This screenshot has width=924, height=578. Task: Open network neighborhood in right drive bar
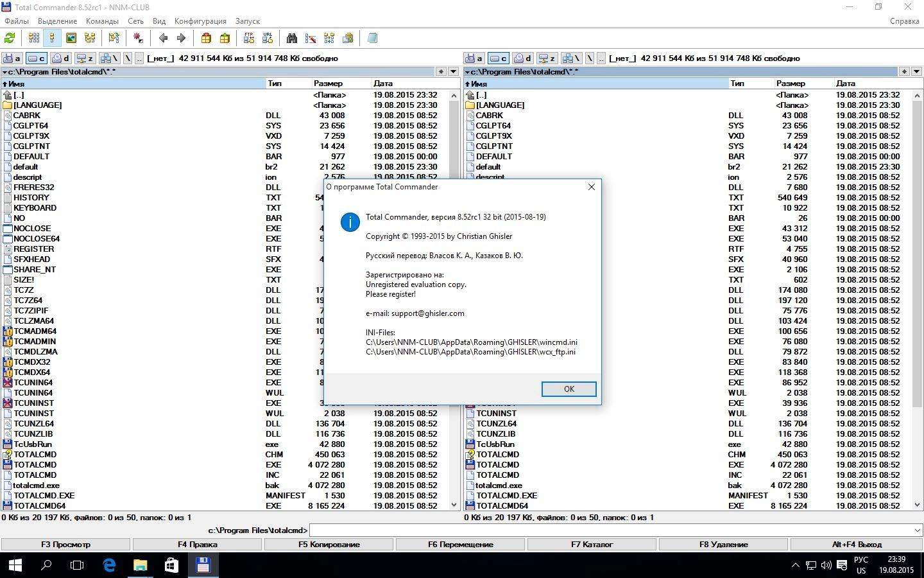pos(572,58)
